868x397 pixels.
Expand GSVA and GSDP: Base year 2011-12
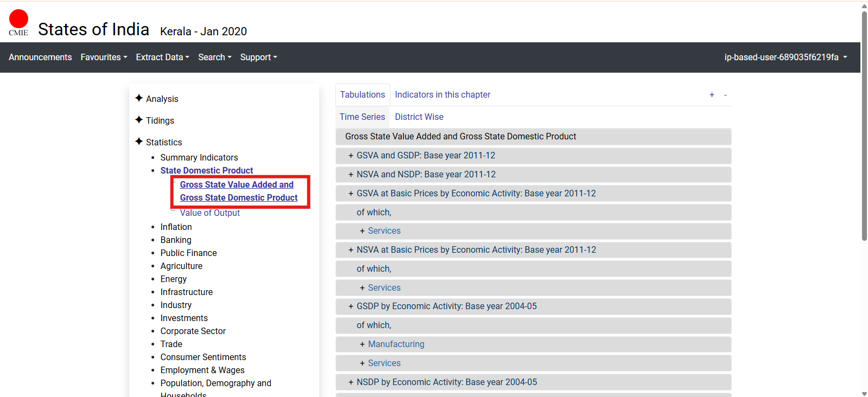[351, 156]
